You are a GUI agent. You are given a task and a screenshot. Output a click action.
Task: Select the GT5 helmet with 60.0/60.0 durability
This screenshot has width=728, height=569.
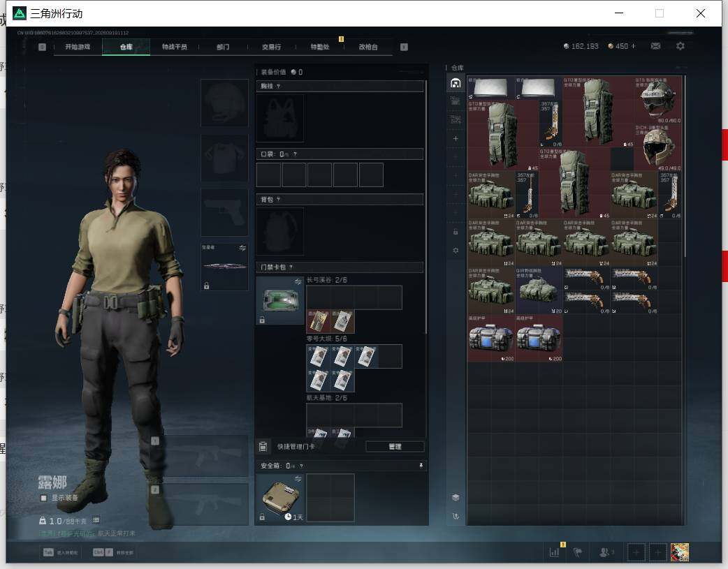coord(658,101)
